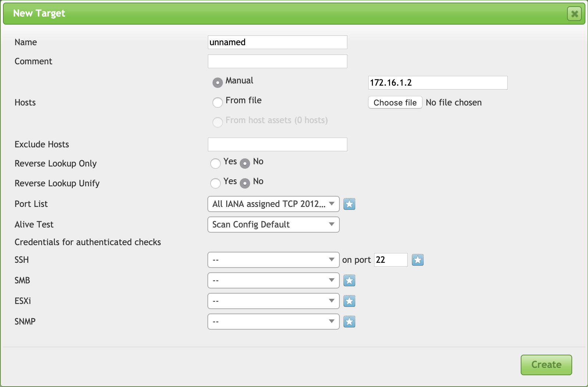
Task: Select the Manual hosts radio button
Action: 218,83
